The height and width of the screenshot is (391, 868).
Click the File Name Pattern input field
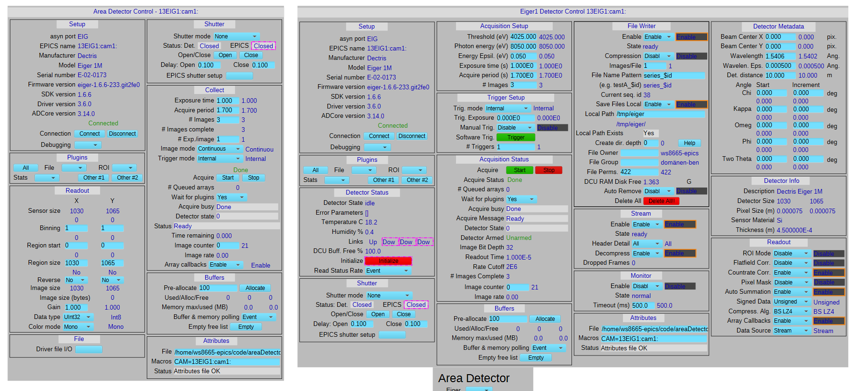[x=673, y=75]
